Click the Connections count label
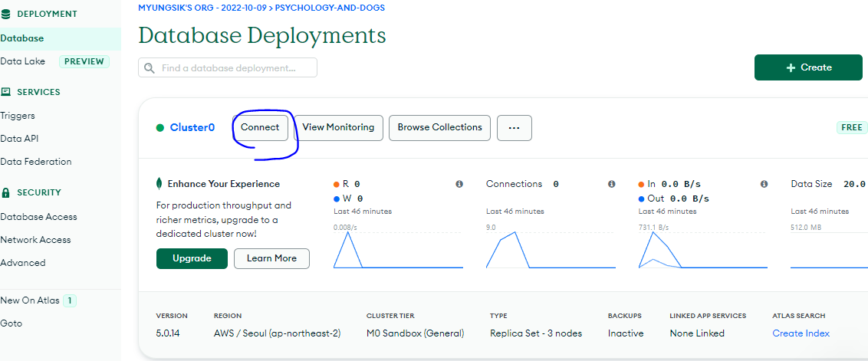 pos(522,184)
